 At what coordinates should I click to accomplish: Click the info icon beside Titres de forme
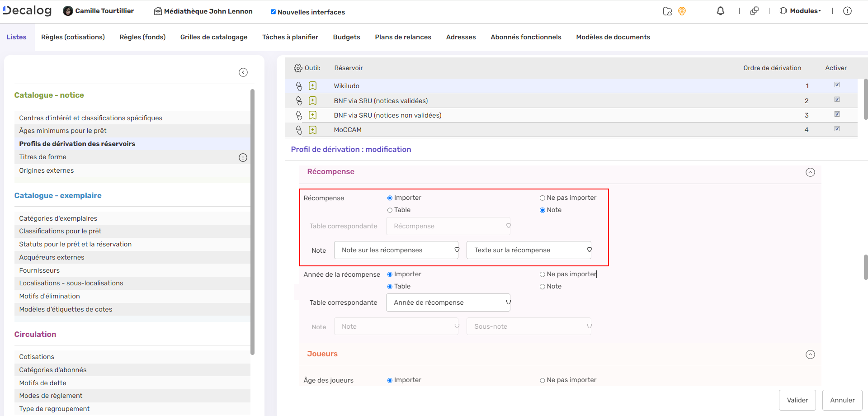point(243,158)
